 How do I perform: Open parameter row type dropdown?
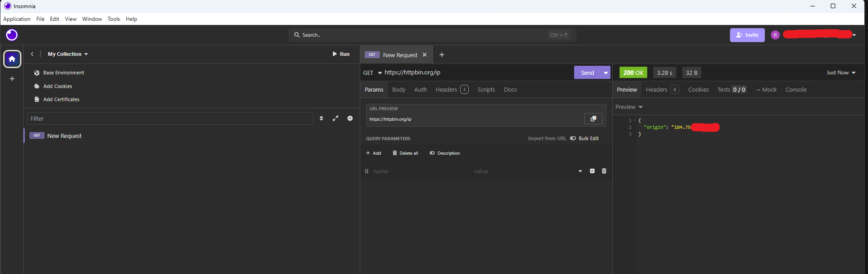[x=580, y=171]
